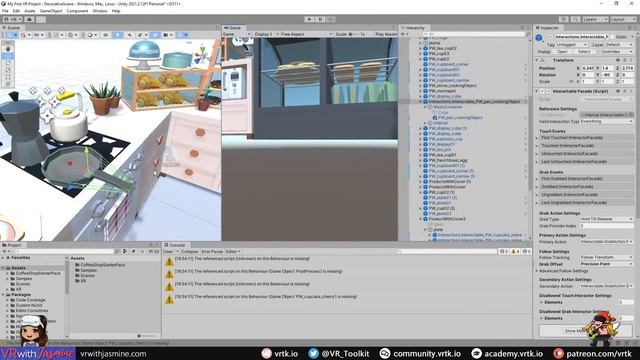Screen dimensions: 640x360
Task: Click the Console Clear button
Action: [168, 251]
